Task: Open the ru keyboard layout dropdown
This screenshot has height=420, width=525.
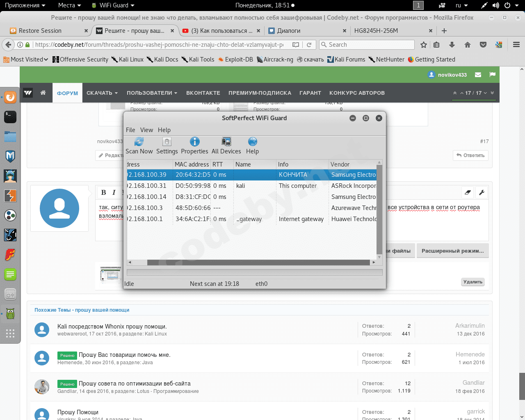Action: (461, 5)
